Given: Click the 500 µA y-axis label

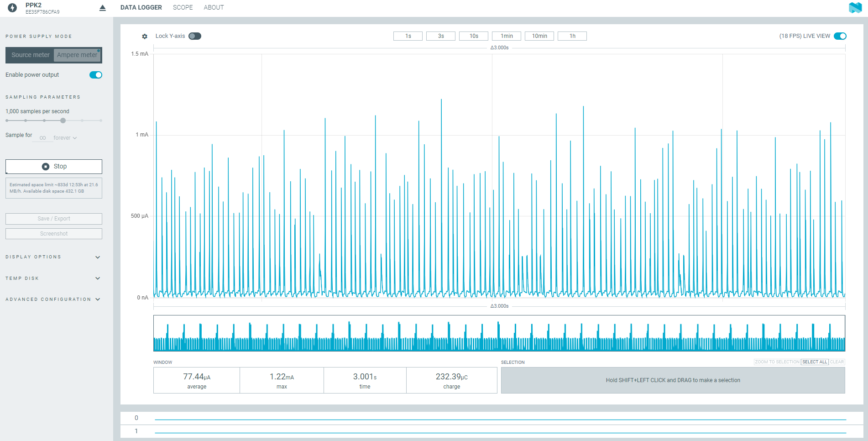Looking at the screenshot, I should [140, 216].
